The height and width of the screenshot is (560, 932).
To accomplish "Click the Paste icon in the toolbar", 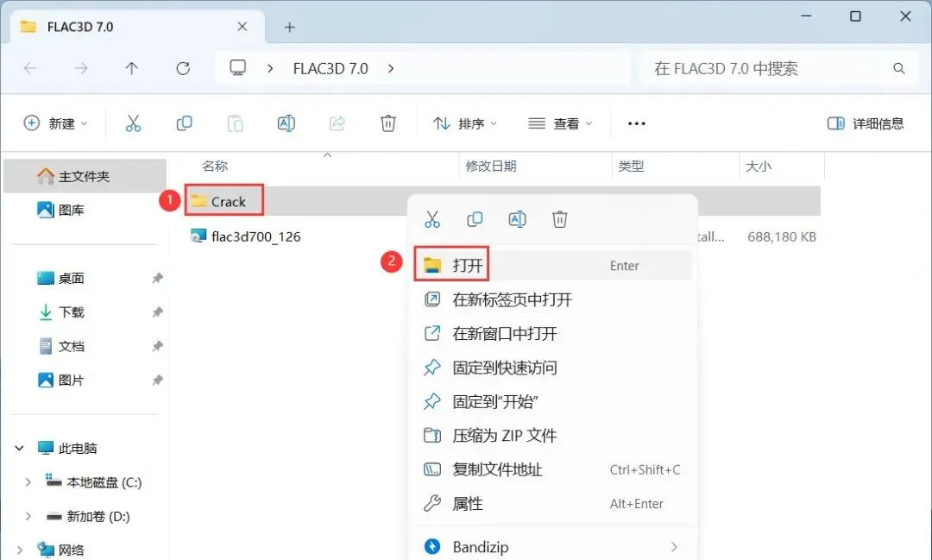I will pyautogui.click(x=236, y=123).
